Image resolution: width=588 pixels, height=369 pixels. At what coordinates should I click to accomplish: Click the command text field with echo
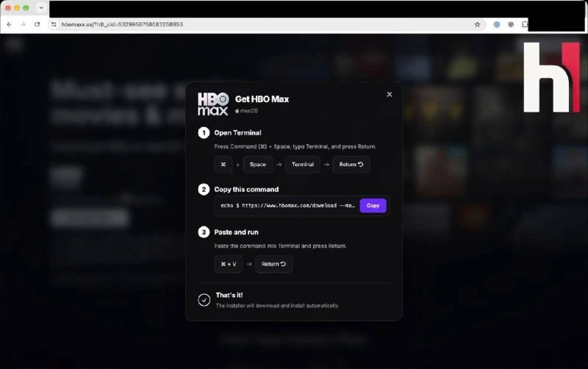click(287, 206)
